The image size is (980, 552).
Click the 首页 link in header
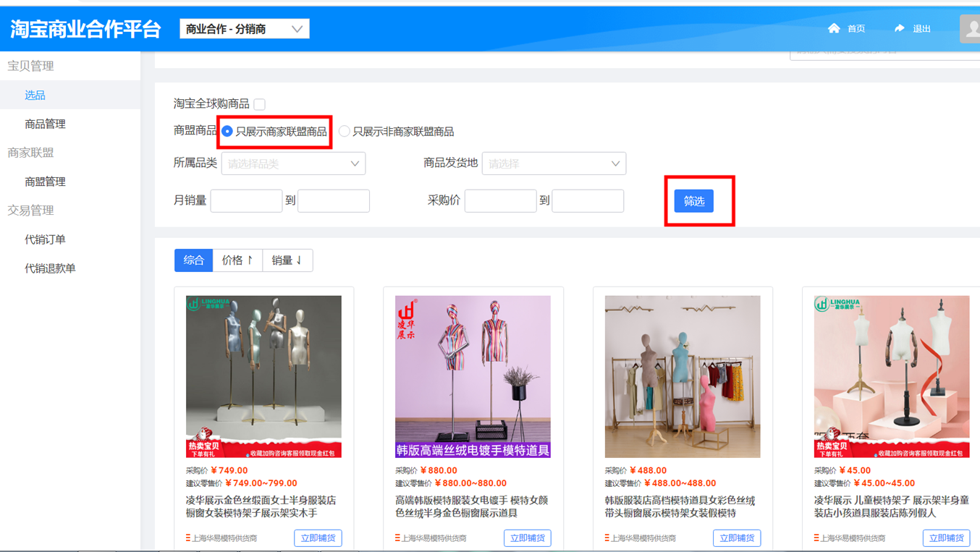tap(856, 29)
